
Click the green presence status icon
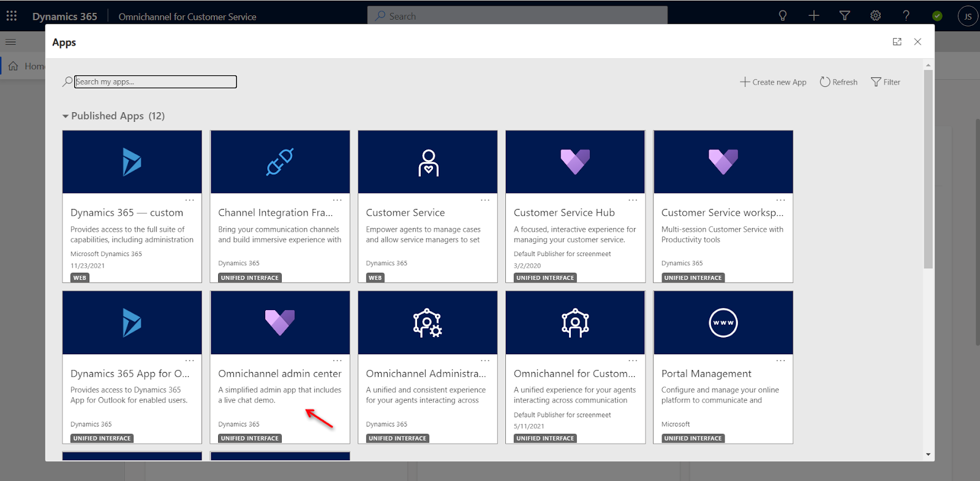(x=937, y=17)
